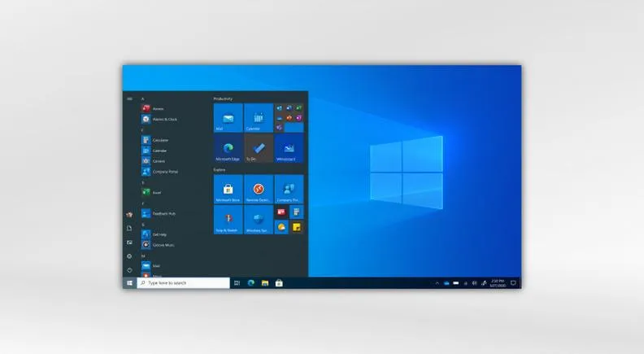Click the Explore group title
The image size is (644, 354).
click(x=220, y=169)
